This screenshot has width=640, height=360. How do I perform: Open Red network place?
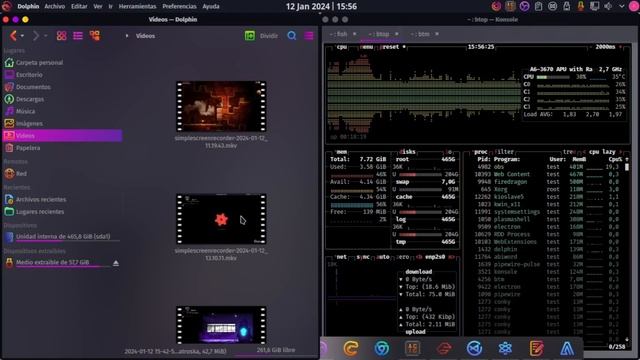coord(62,173)
